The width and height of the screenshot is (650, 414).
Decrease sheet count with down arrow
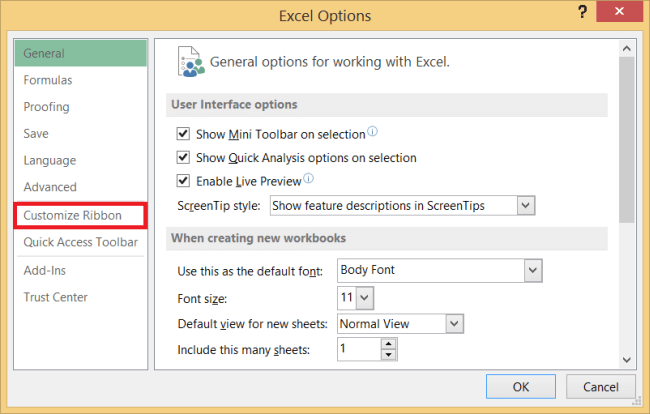click(389, 355)
